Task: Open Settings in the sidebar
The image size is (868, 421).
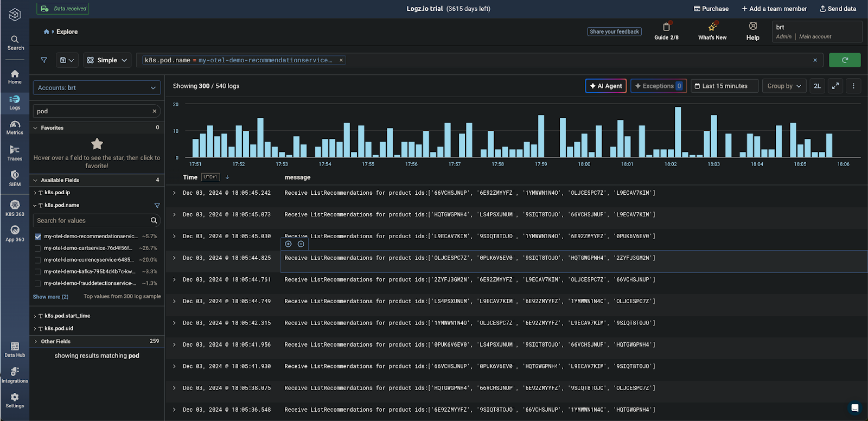Action: [15, 401]
